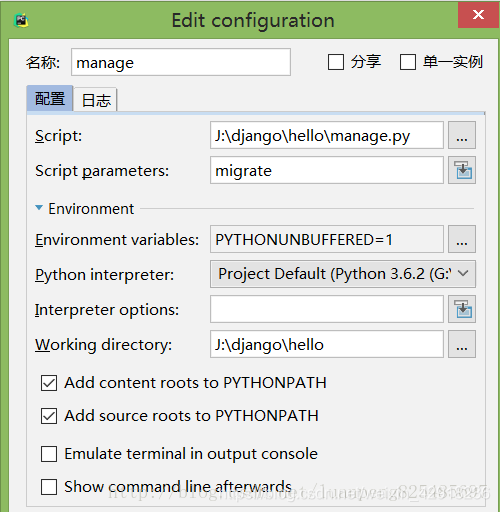Click the Script path input field

(x=327, y=135)
